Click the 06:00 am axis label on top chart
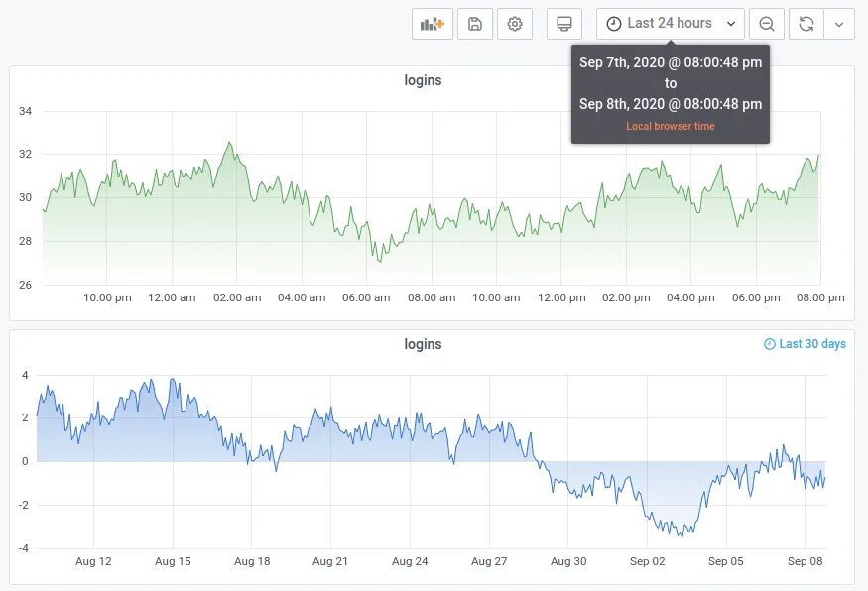Viewport: 868px width, 591px height. click(367, 297)
